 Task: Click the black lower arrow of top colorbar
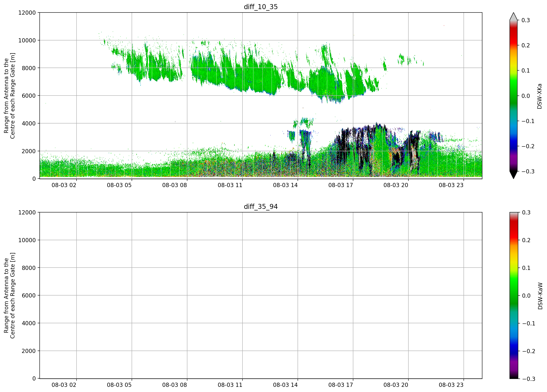[513, 175]
